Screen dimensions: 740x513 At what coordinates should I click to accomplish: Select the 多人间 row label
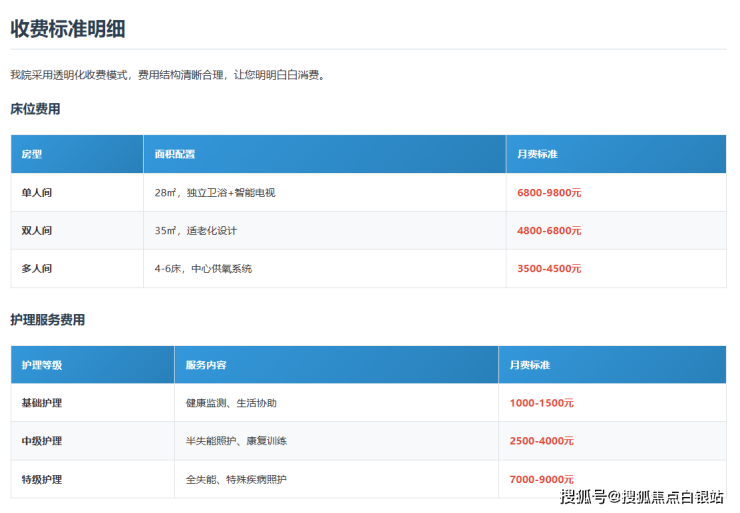click(x=37, y=269)
